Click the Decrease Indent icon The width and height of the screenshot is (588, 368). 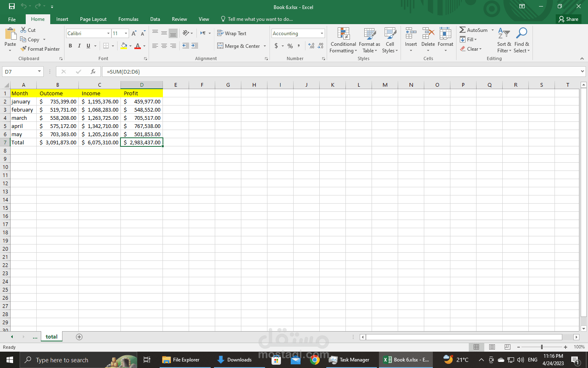click(186, 46)
